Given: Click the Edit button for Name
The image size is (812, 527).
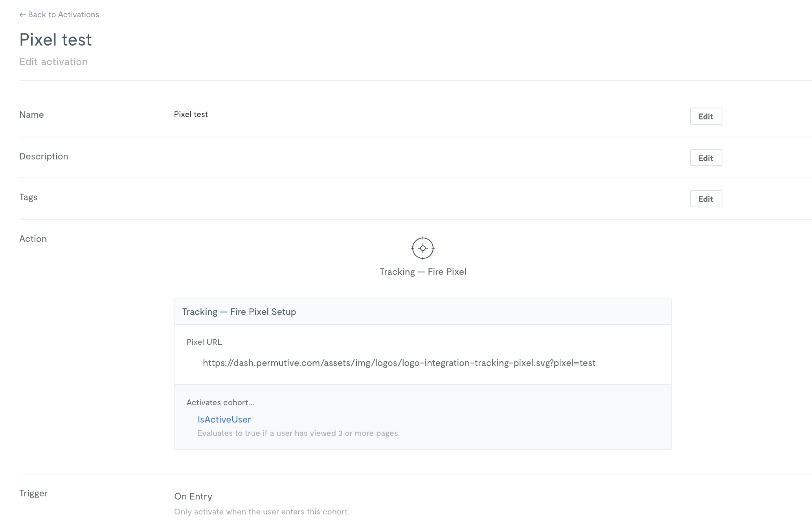Looking at the screenshot, I should pos(706,116).
